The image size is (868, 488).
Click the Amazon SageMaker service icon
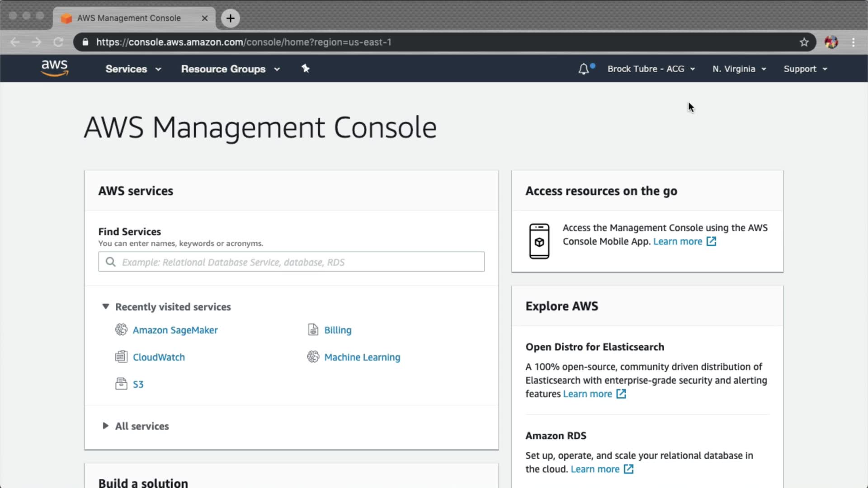121,330
